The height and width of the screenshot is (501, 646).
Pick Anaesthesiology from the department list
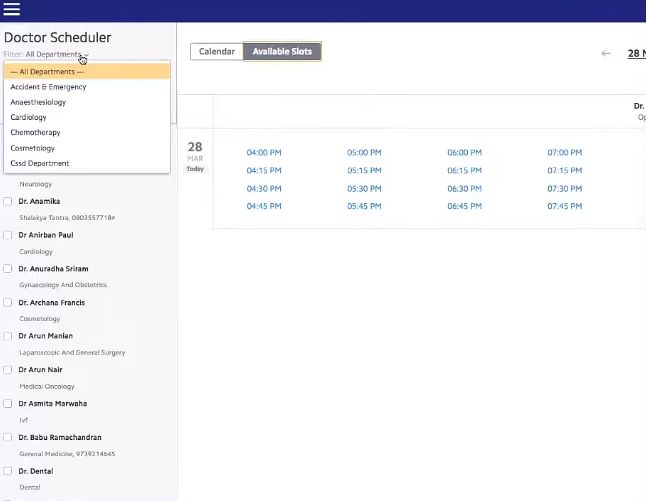pyautogui.click(x=87, y=102)
